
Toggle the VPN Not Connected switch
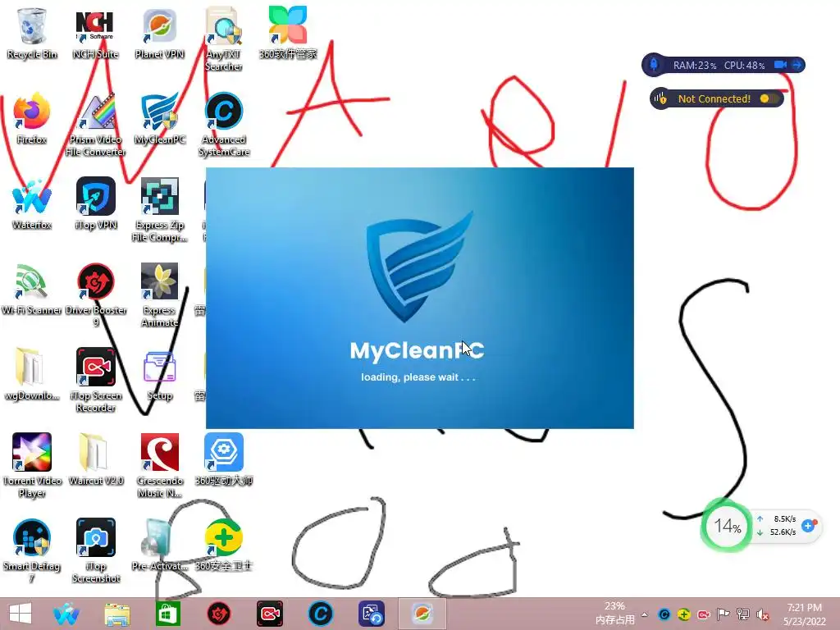[768, 98]
